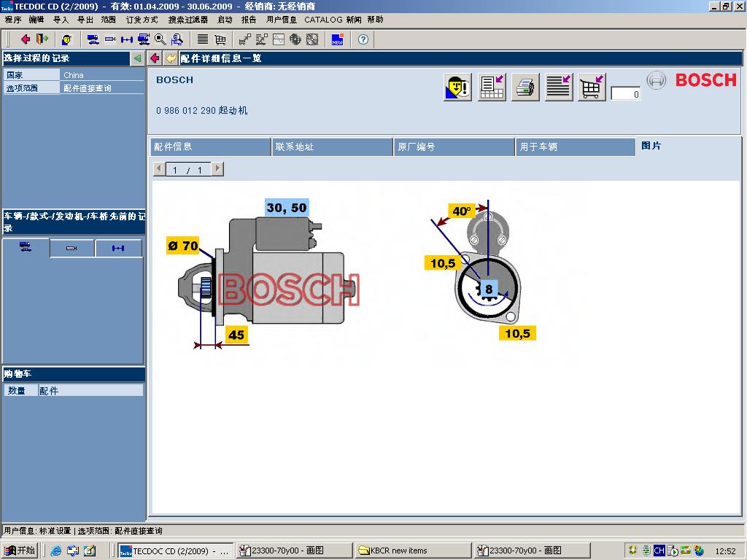Click the 开始 Start button on taskbar
The width and height of the screenshot is (747, 560).
pyautogui.click(x=20, y=551)
